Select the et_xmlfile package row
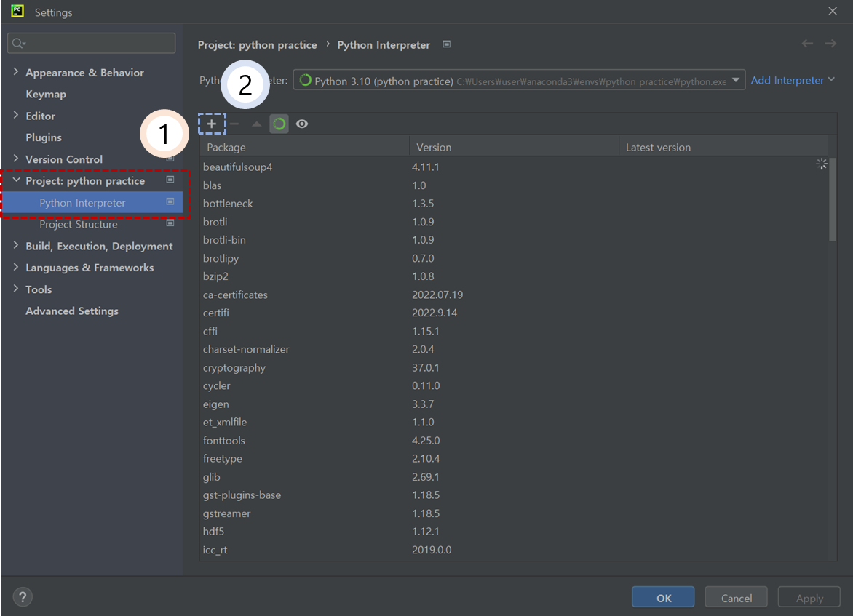Viewport: 853px width, 616px height. [x=514, y=422]
